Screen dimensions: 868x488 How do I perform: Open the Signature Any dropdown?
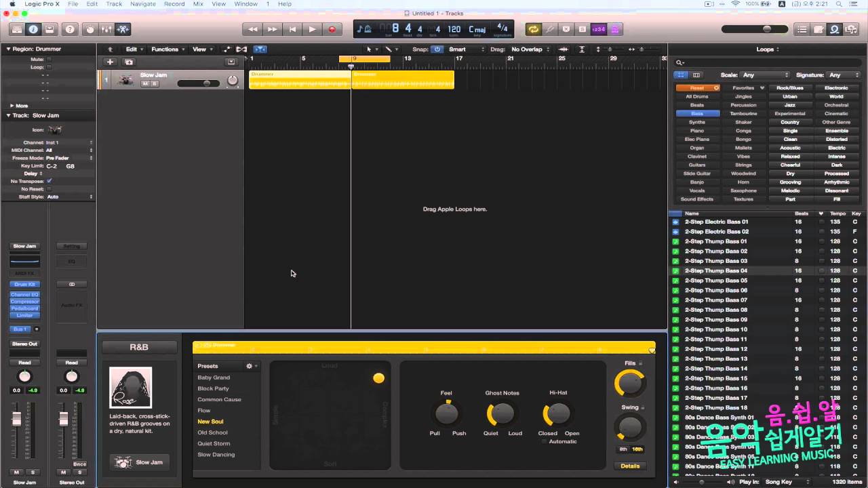pos(844,75)
